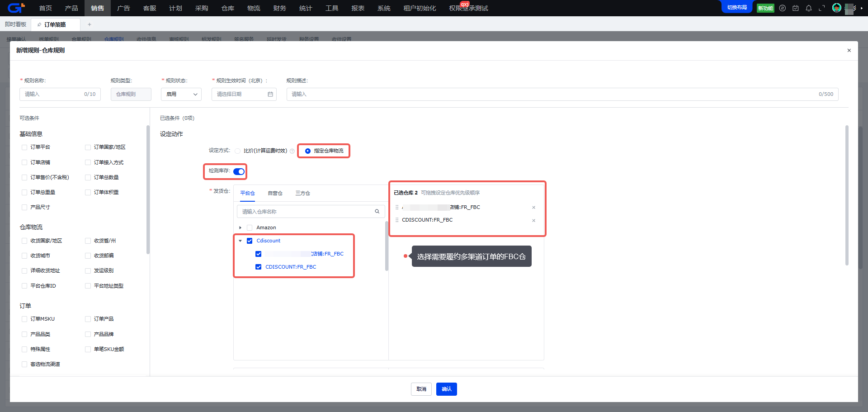Screen dimensions: 868x412
Task: Open the calendar-check task icon in header
Action: pyautogui.click(x=796, y=8)
